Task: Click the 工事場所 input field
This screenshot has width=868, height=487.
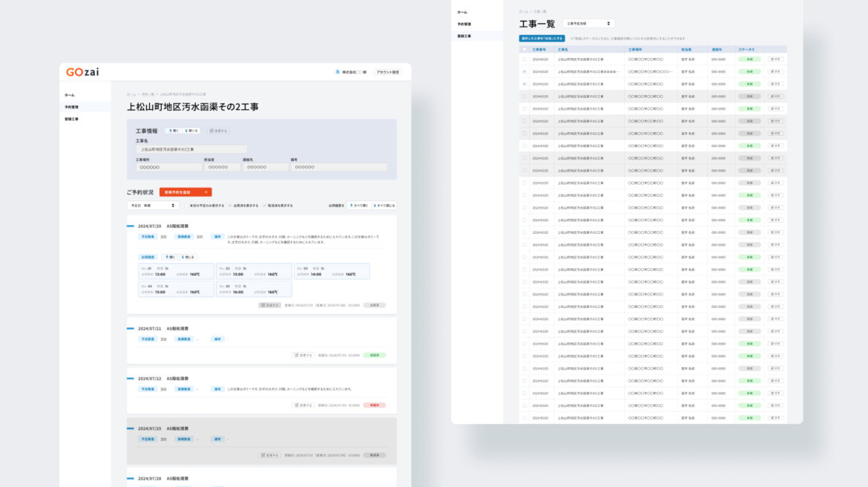Action: [169, 167]
